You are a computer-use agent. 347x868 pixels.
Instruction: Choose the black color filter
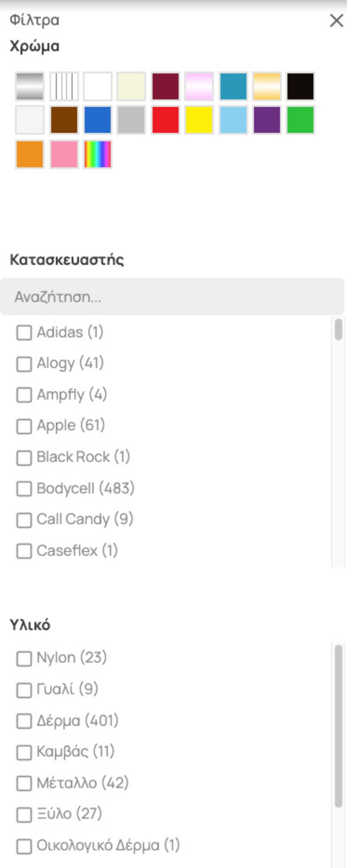301,86
